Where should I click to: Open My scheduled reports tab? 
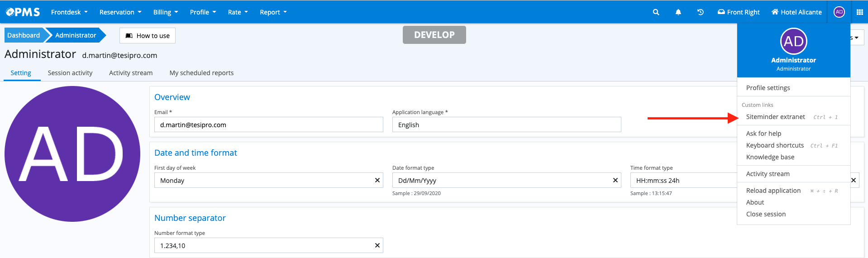(x=201, y=73)
